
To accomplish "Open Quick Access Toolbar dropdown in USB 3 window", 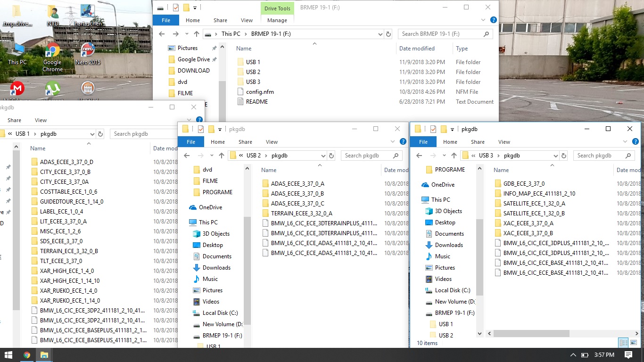I will coord(453,129).
